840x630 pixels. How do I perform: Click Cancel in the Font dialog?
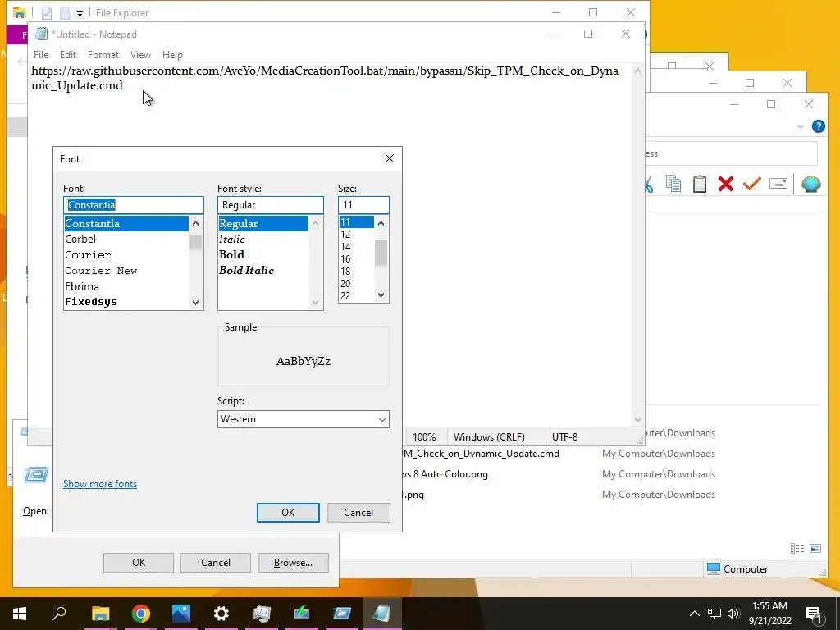click(x=358, y=512)
